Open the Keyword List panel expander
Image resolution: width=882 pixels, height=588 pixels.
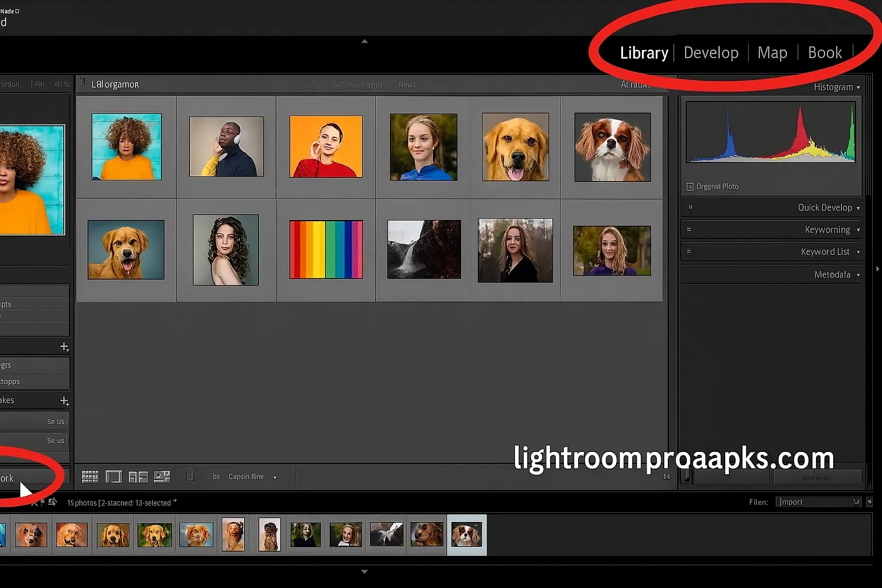pos(858,252)
